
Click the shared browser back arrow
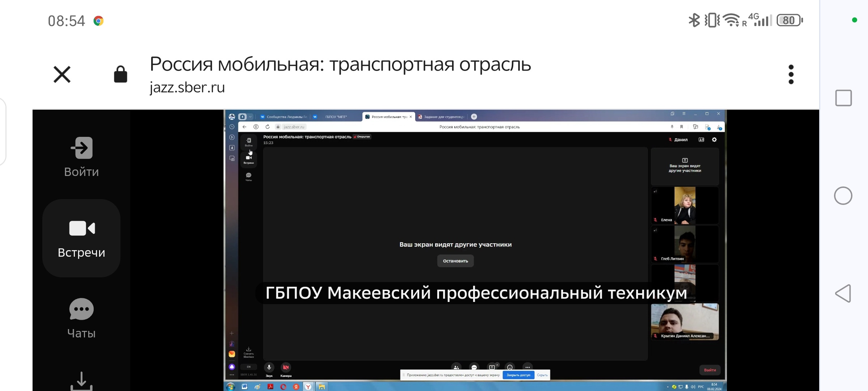tap(244, 127)
